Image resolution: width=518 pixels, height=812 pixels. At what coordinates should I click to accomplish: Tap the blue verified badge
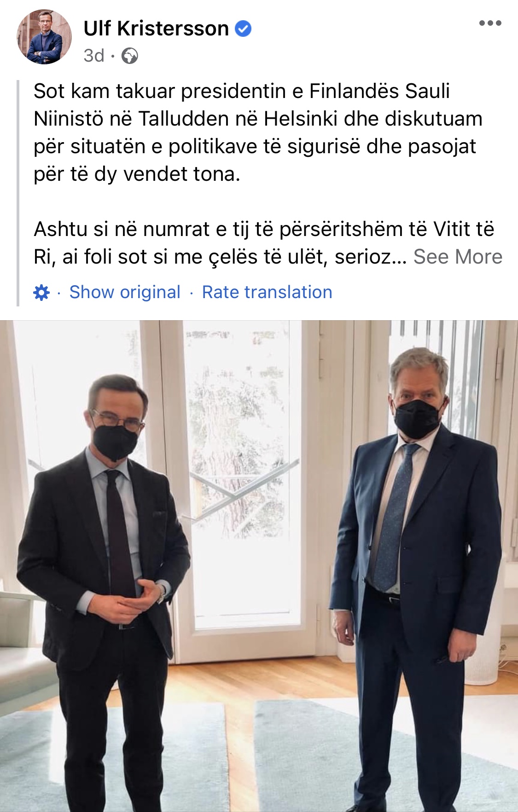click(243, 29)
